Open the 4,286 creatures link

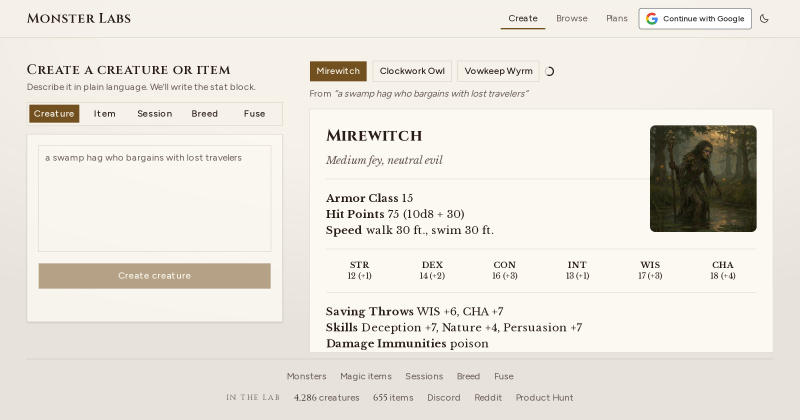(327, 398)
